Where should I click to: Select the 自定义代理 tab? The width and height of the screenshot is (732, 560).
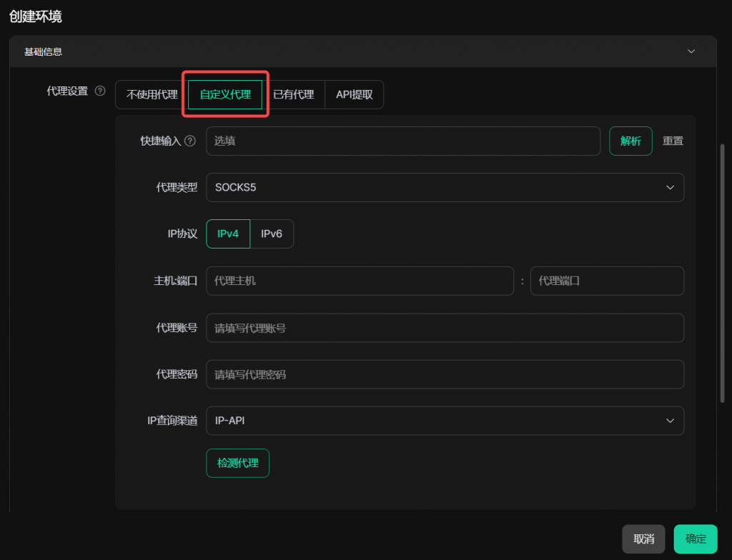[225, 94]
